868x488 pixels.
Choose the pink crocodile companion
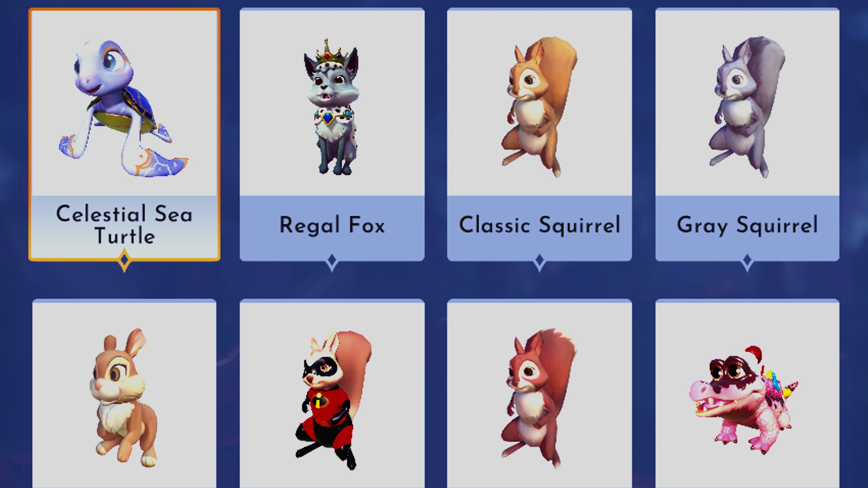tap(743, 400)
